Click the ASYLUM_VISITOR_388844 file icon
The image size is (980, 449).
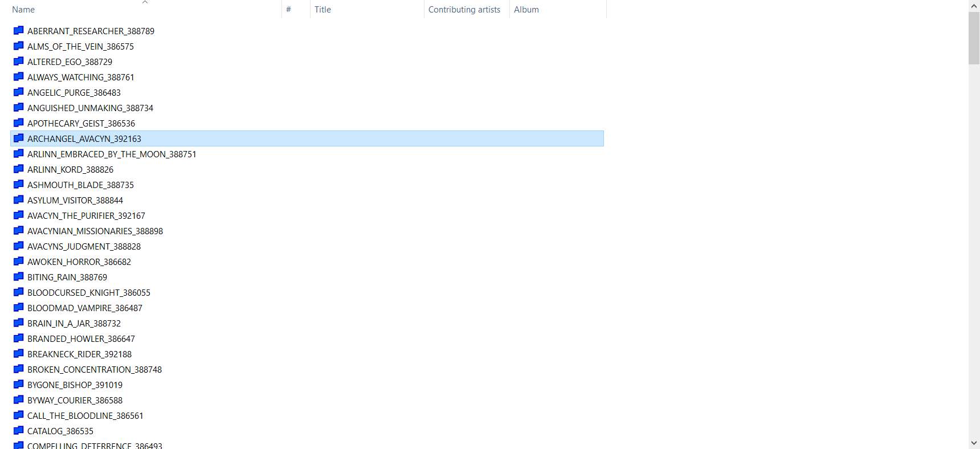pos(18,200)
